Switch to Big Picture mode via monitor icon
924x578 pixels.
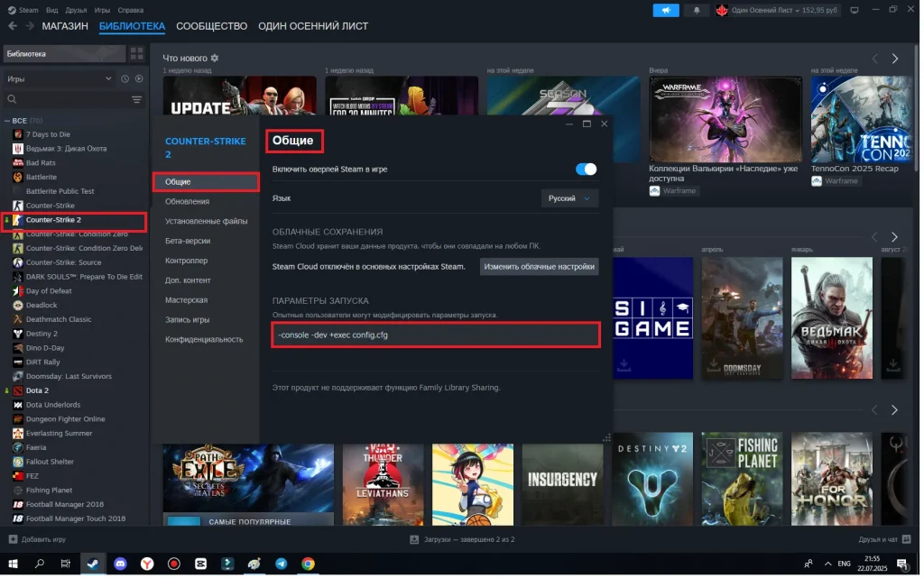click(854, 10)
